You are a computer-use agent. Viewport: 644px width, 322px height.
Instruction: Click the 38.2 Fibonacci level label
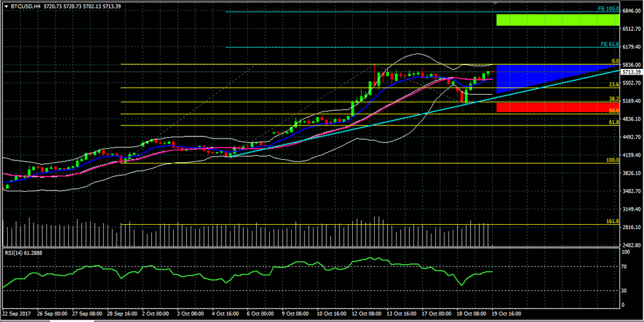pos(614,99)
